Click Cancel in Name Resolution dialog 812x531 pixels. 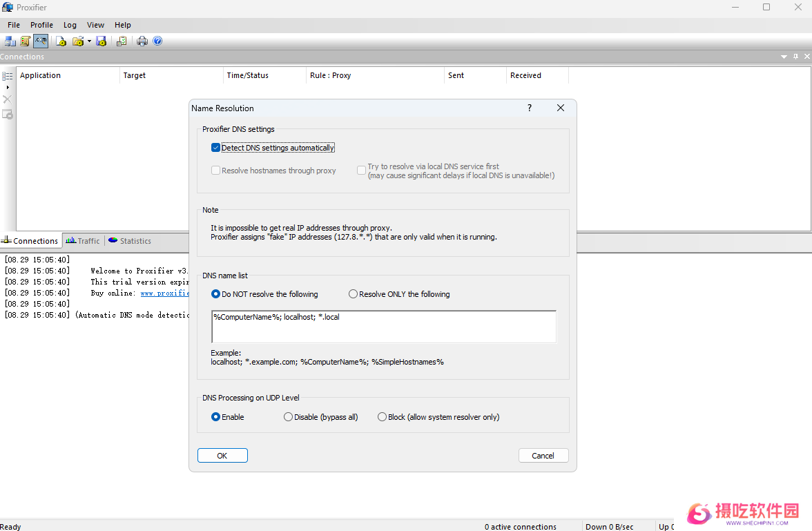[543, 456]
